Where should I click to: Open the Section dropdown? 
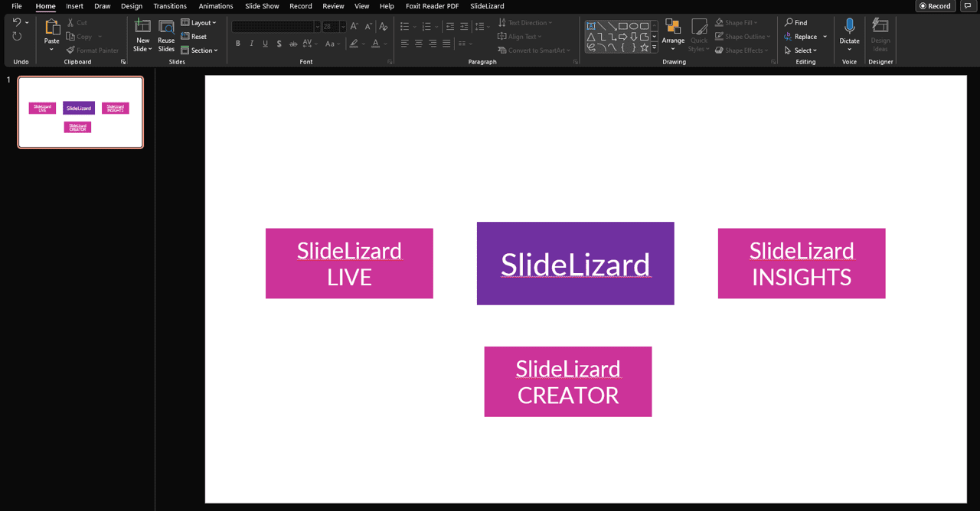(x=200, y=50)
